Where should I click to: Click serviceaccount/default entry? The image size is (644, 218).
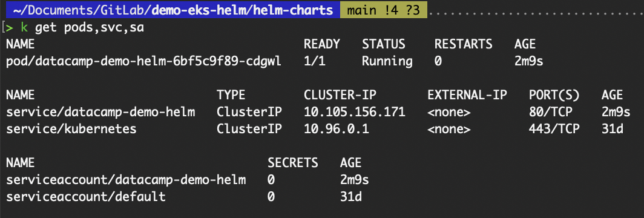(85, 197)
